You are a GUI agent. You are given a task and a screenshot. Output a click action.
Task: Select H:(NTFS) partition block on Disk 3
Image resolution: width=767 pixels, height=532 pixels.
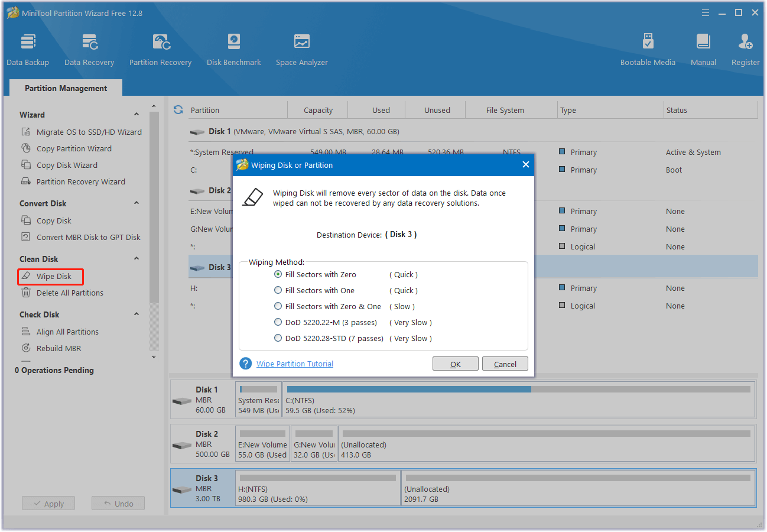tap(318, 488)
